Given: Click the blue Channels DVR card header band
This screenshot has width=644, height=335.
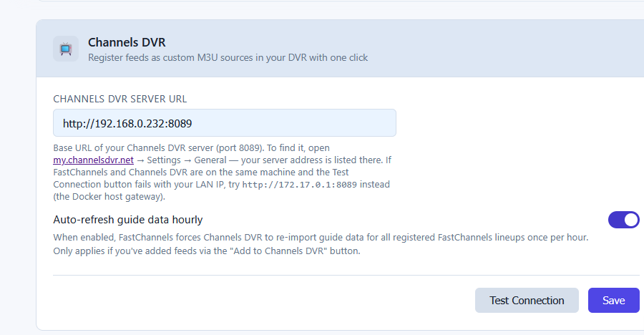Looking at the screenshot, I should coord(340,49).
